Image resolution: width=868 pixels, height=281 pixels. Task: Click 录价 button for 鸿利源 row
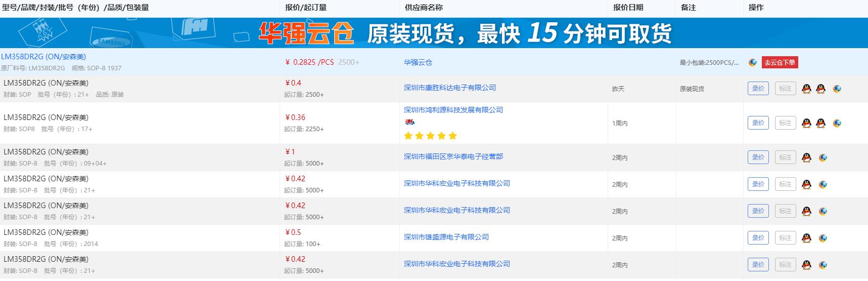pos(758,123)
